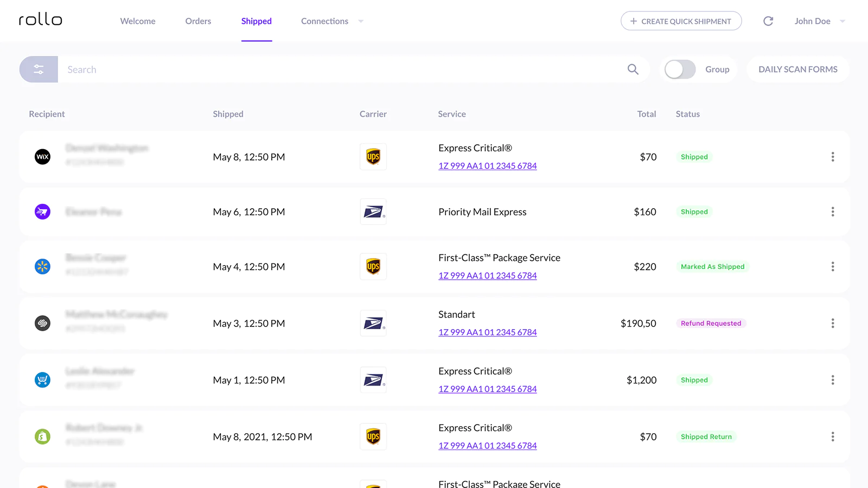
Task: Go to the Welcome tab
Action: point(138,21)
